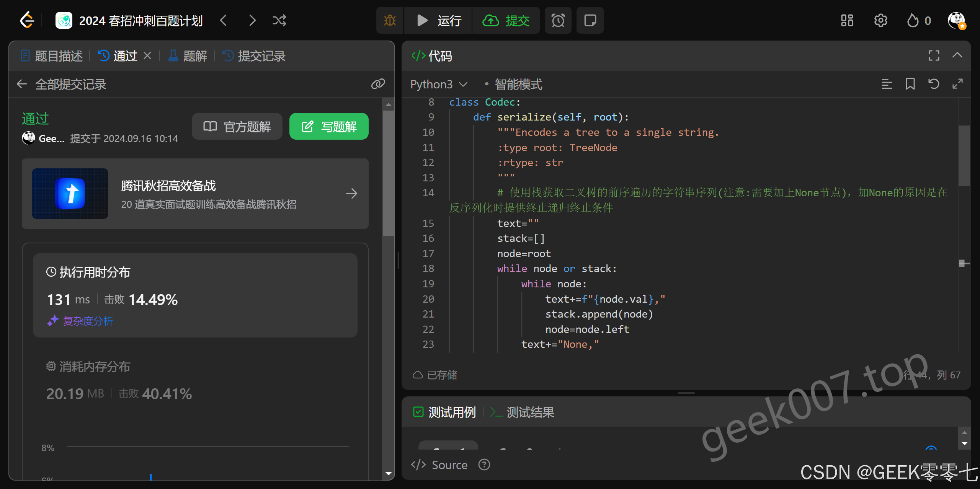
Task: Click the bookmark icon in editor toolbar
Action: (910, 84)
